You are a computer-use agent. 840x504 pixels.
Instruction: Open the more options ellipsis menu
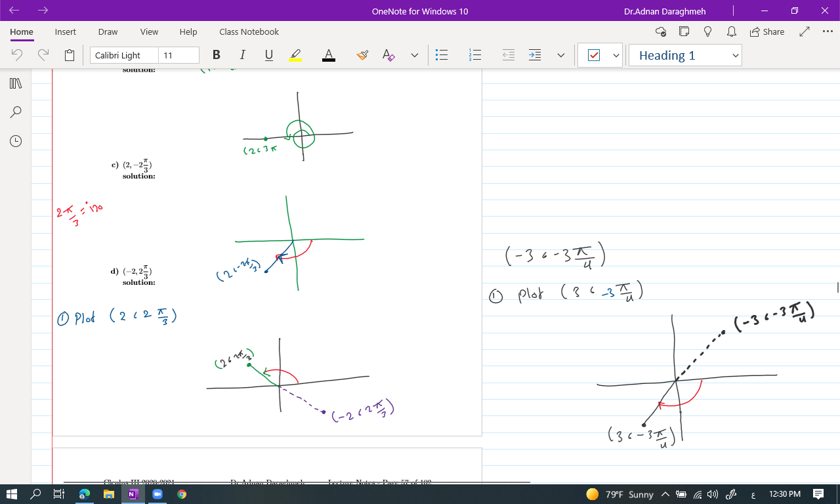coord(827,31)
